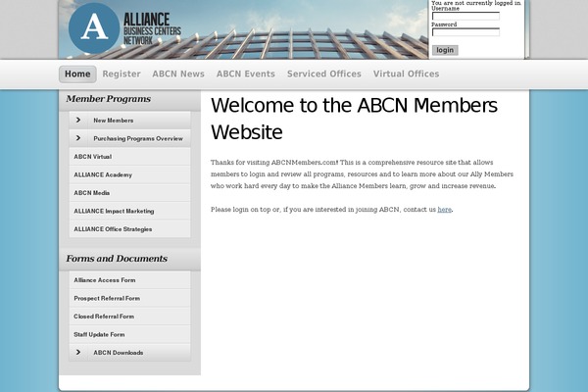Follow the 'here' contact link
This screenshot has width=588, height=392.
click(x=444, y=210)
